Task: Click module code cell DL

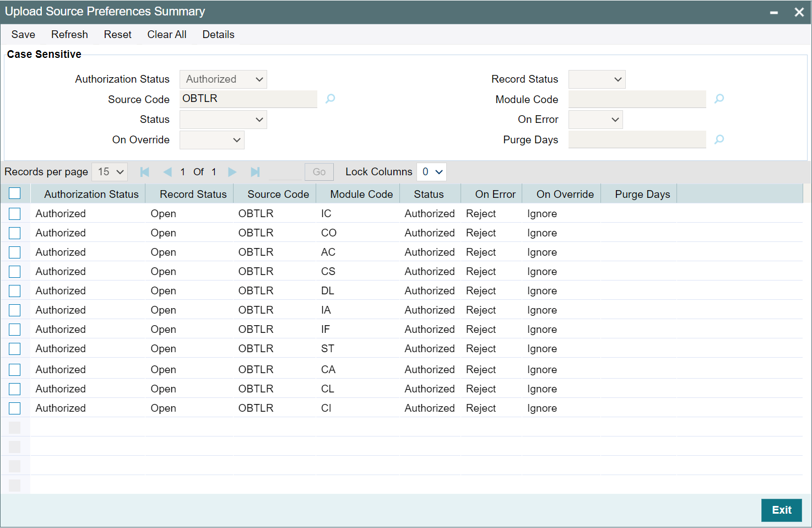Action: [x=328, y=290]
